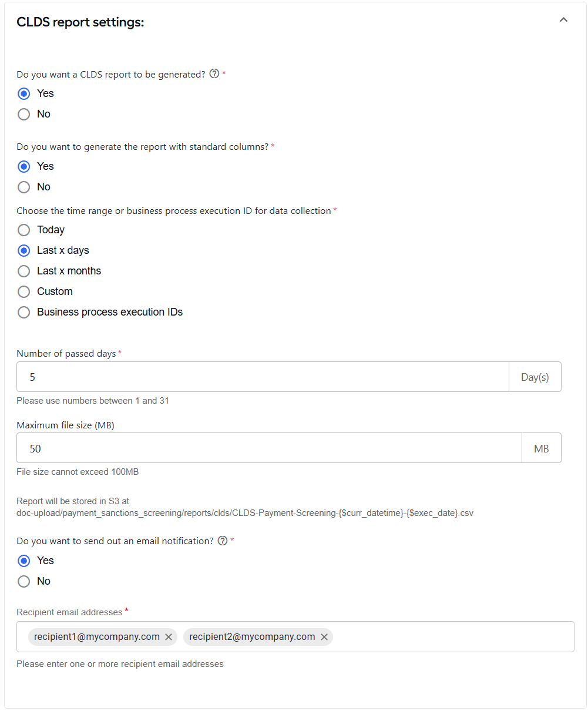Collapse the CLDS report settings section

point(563,20)
